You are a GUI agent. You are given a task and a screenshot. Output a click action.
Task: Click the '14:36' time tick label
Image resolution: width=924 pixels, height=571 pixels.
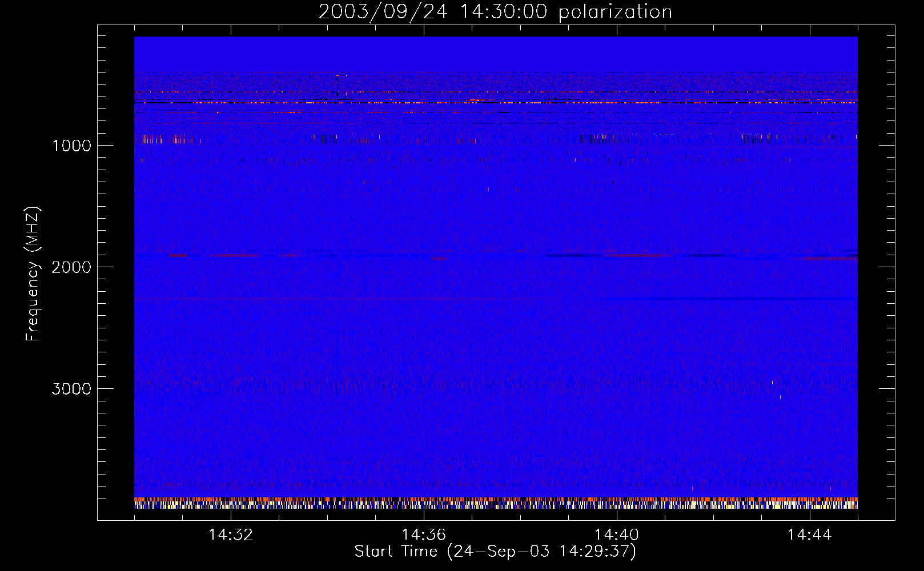pyautogui.click(x=424, y=535)
